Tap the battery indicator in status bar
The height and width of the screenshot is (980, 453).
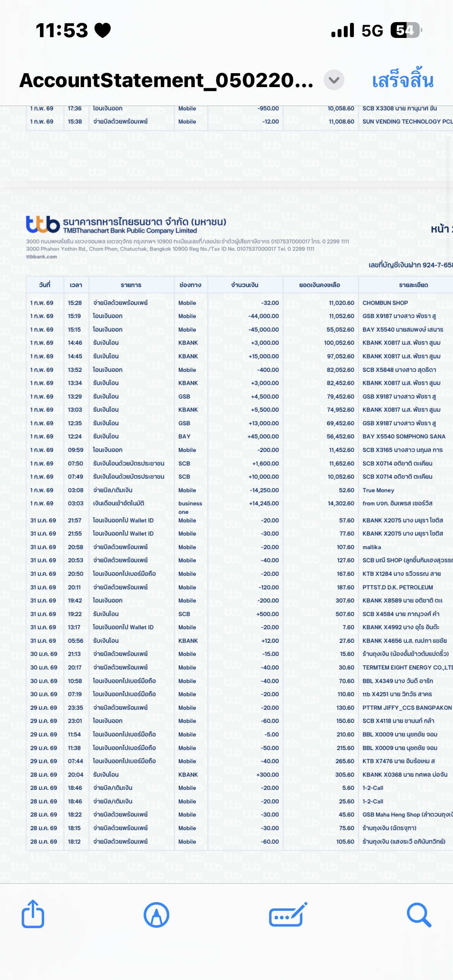coord(405,30)
